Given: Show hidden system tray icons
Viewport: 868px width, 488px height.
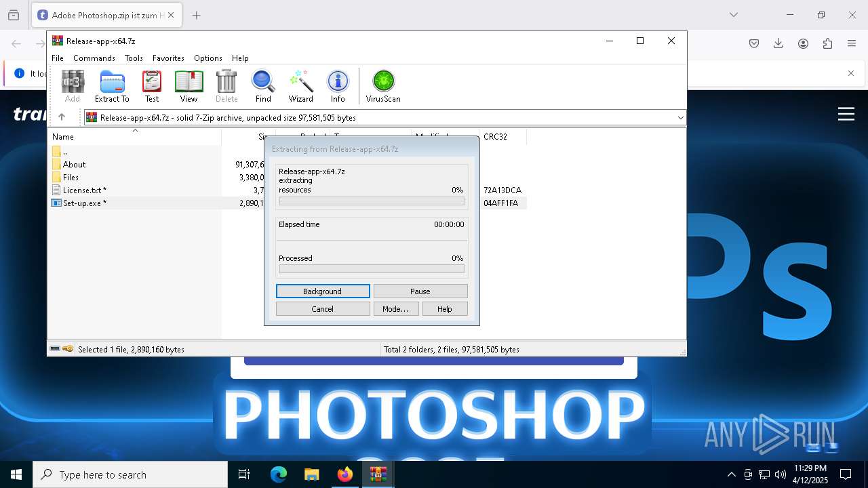Looking at the screenshot, I should click(x=731, y=474).
